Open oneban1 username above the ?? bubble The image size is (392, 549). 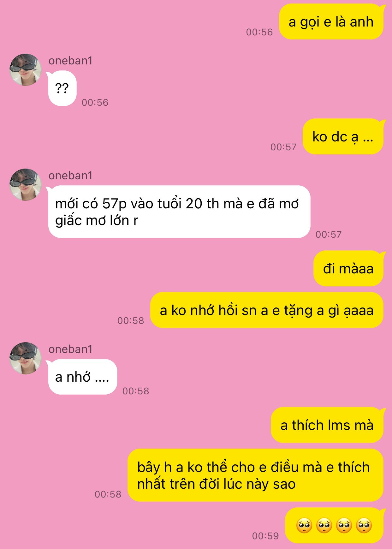coord(70,61)
